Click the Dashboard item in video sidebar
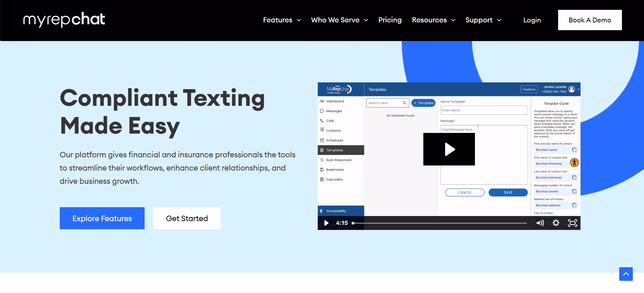Screen dimensions: 644x293 pyautogui.click(x=341, y=101)
